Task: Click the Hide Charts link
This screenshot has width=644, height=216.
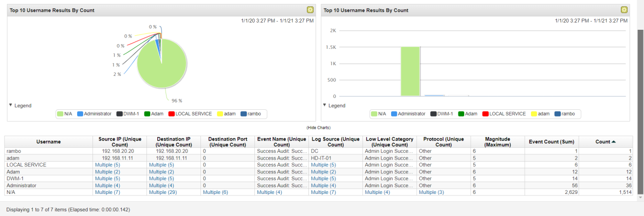Action: point(318,127)
